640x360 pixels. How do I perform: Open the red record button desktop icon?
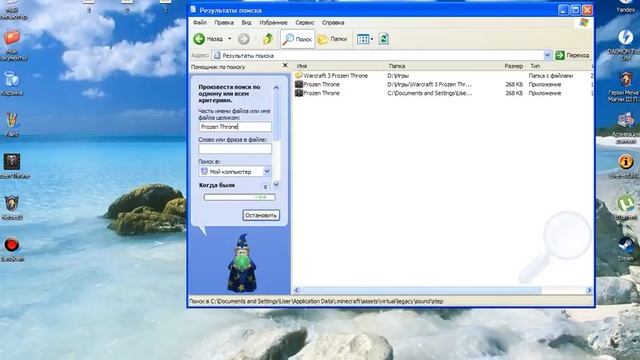[x=12, y=249]
